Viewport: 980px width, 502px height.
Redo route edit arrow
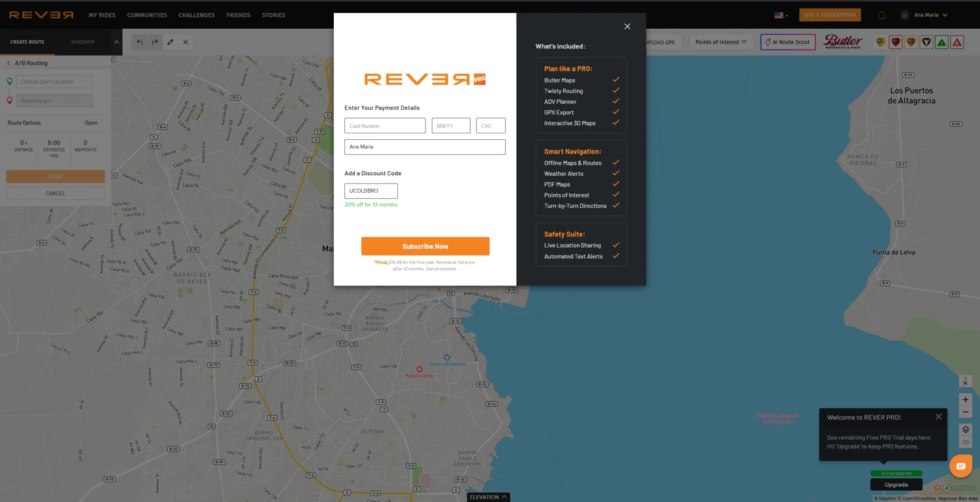(x=155, y=42)
